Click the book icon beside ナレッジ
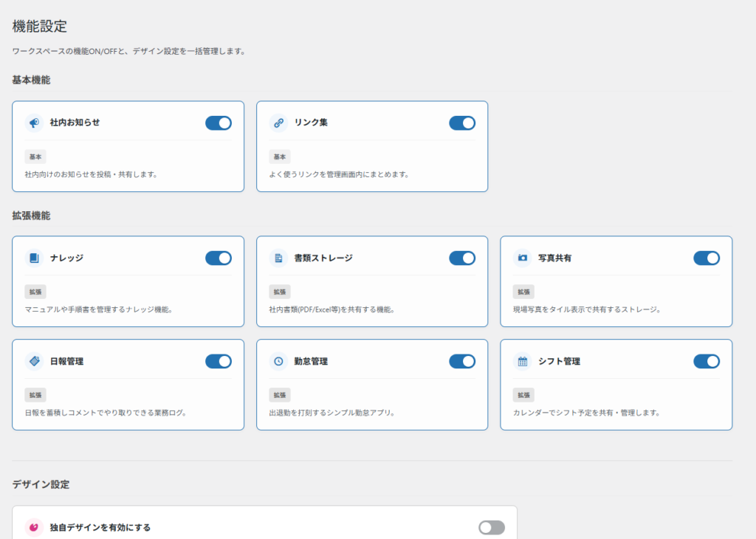This screenshot has height=539, width=756. pos(34,258)
